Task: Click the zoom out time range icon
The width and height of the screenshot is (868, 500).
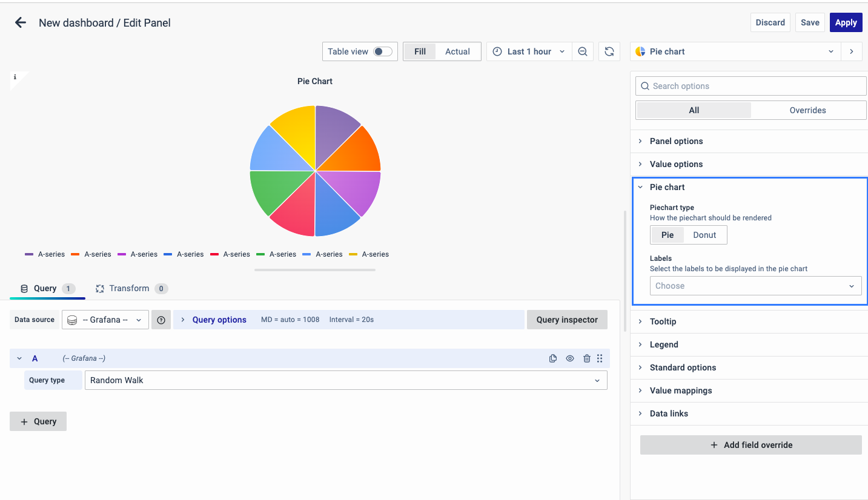Action: click(x=582, y=51)
